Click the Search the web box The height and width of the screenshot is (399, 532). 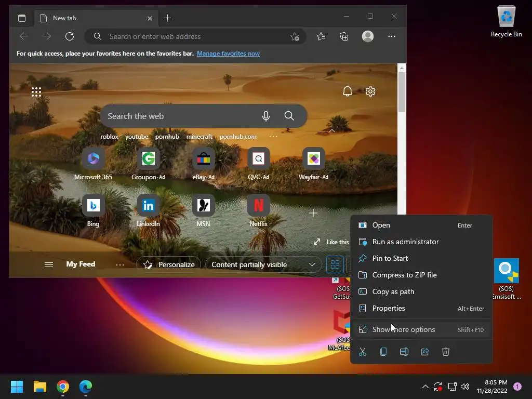(x=204, y=116)
